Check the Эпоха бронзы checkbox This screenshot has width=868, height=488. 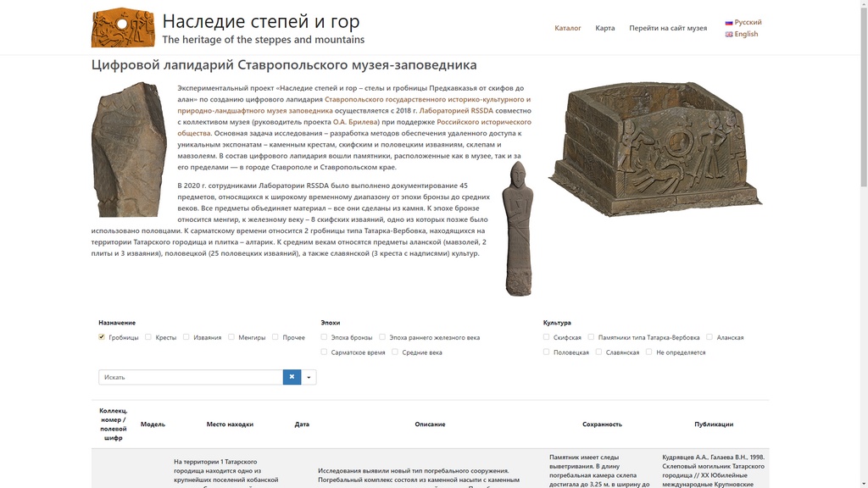click(x=324, y=337)
